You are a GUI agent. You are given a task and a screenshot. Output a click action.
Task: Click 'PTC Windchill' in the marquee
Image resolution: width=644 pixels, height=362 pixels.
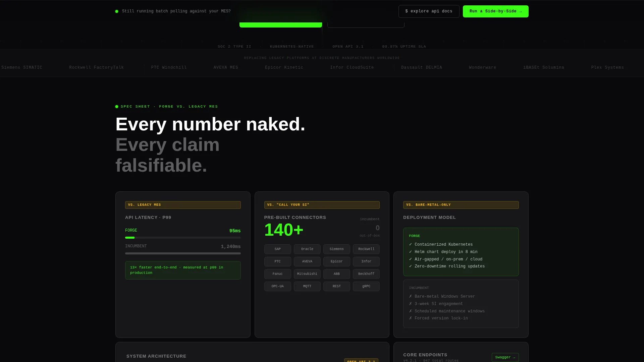click(x=169, y=67)
